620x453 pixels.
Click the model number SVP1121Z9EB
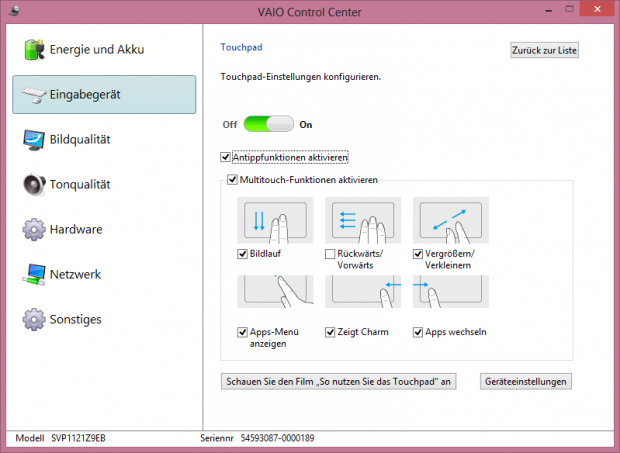pyautogui.click(x=78, y=438)
